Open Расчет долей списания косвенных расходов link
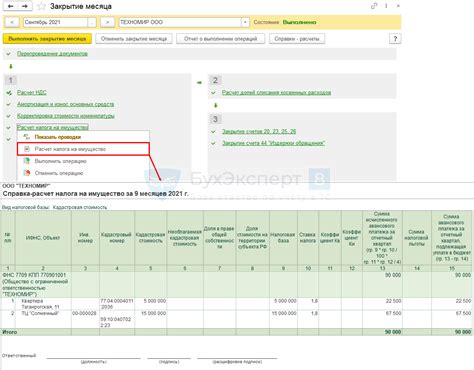Image resolution: width=474 pixels, height=370 pixels. (276, 93)
